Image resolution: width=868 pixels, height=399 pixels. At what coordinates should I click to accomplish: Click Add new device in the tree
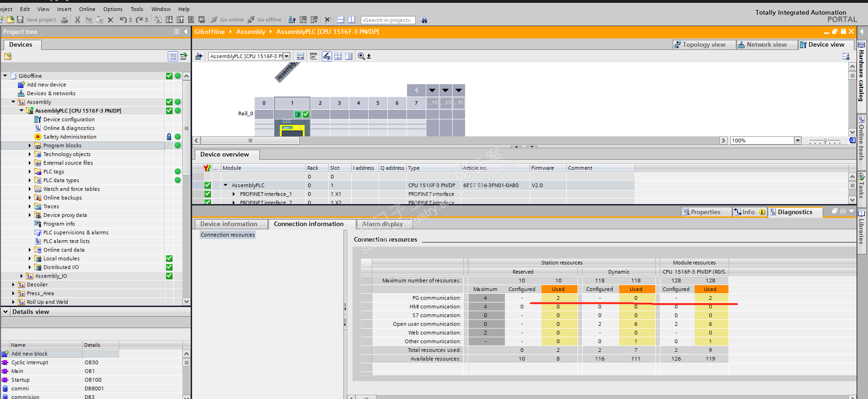pyautogui.click(x=46, y=85)
